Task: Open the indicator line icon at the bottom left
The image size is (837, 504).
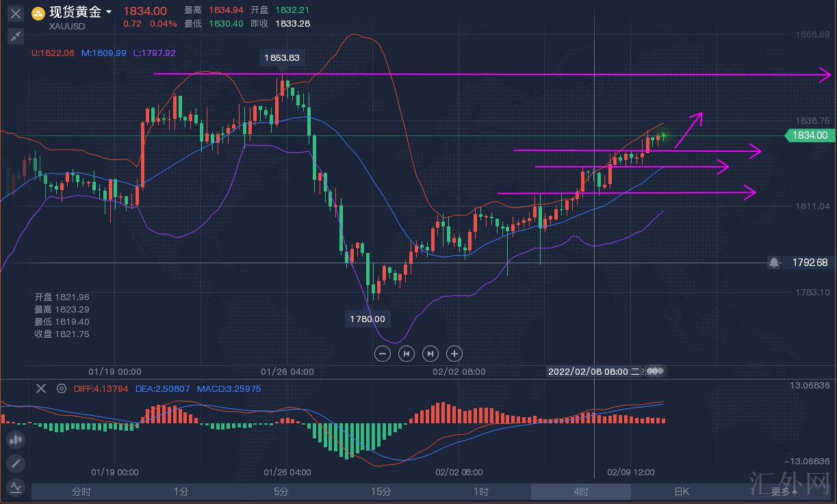Action: 16,488
